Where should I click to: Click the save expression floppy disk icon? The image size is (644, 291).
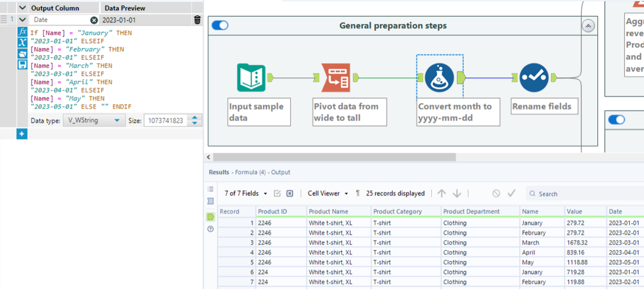coord(22,64)
